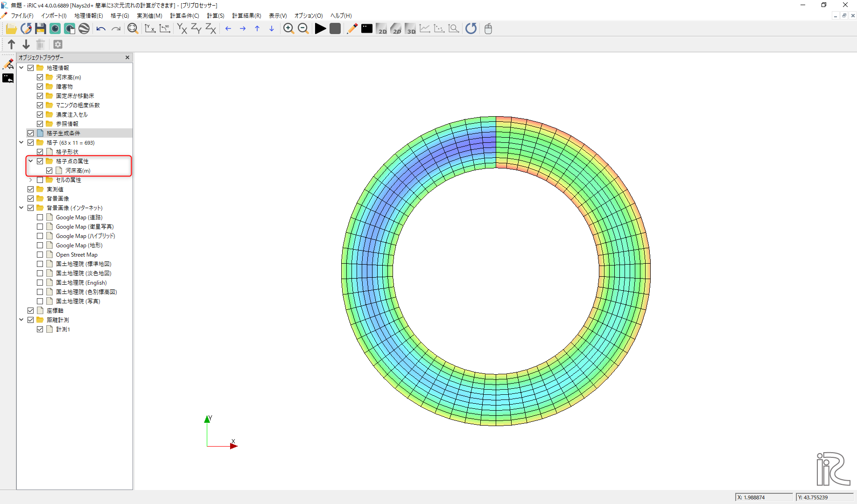
Task: Open the graph window chart icon
Action: pyautogui.click(x=425, y=29)
